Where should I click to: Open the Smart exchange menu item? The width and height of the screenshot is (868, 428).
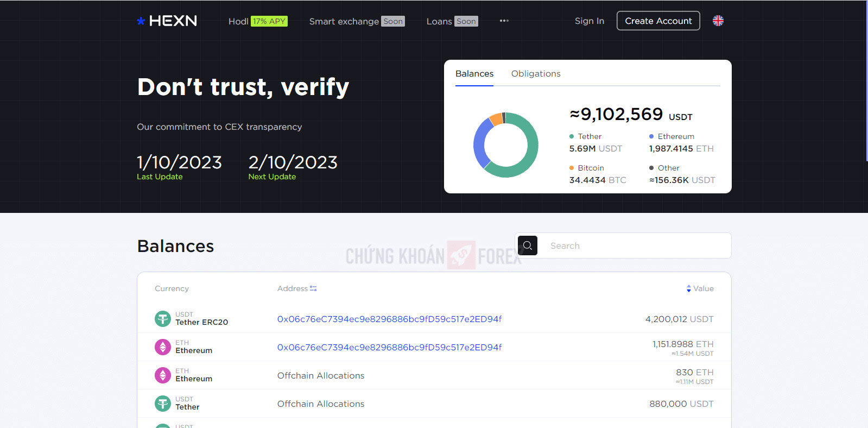357,21
